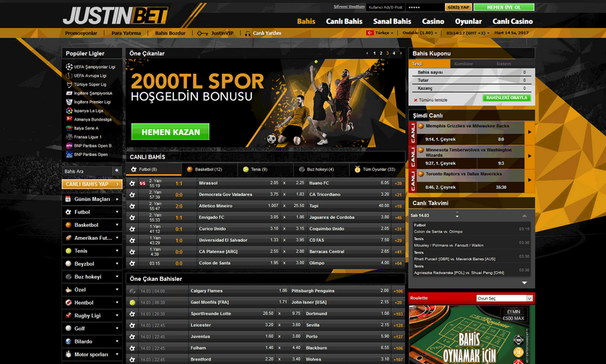Open the Canlı Bahis main menu
The width and height of the screenshot is (606, 364).
click(344, 22)
